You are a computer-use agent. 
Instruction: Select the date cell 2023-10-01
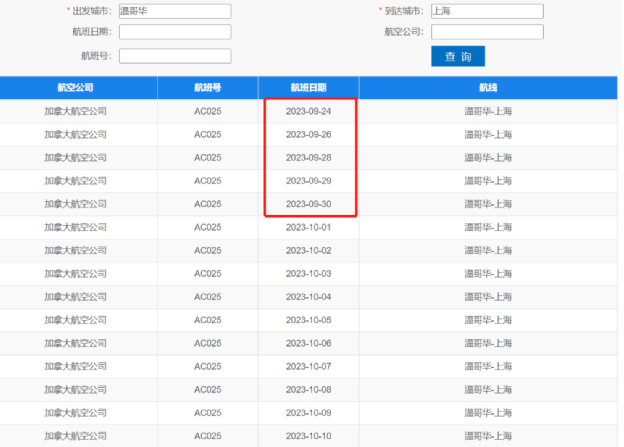(x=308, y=227)
